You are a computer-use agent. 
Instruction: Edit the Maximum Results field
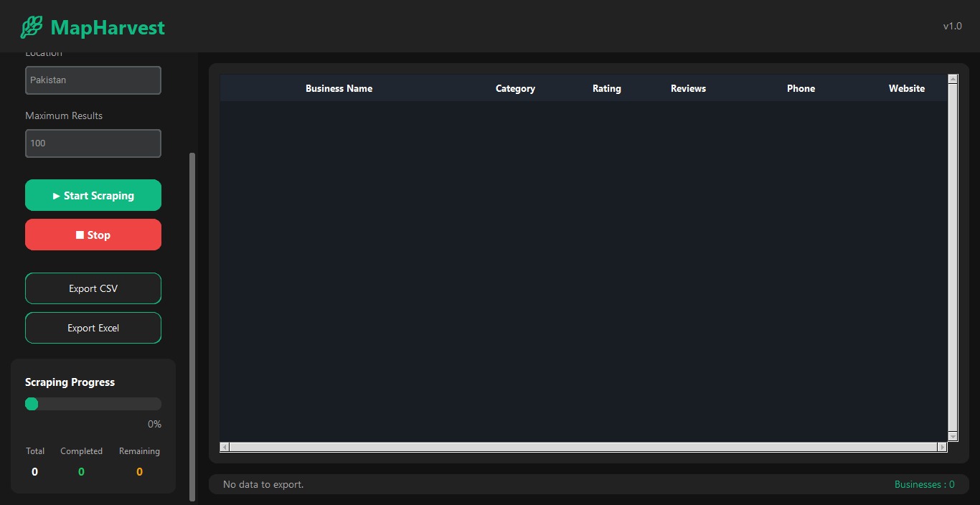click(93, 143)
